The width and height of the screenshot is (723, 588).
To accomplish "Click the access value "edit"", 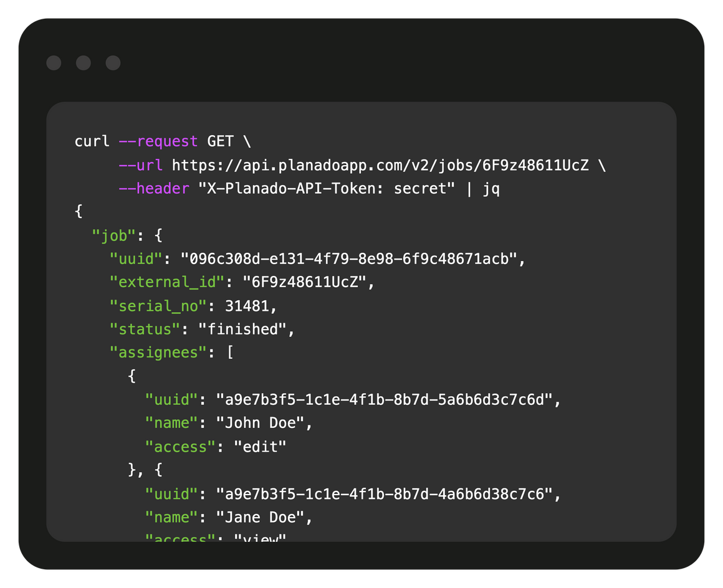I will 260,447.
